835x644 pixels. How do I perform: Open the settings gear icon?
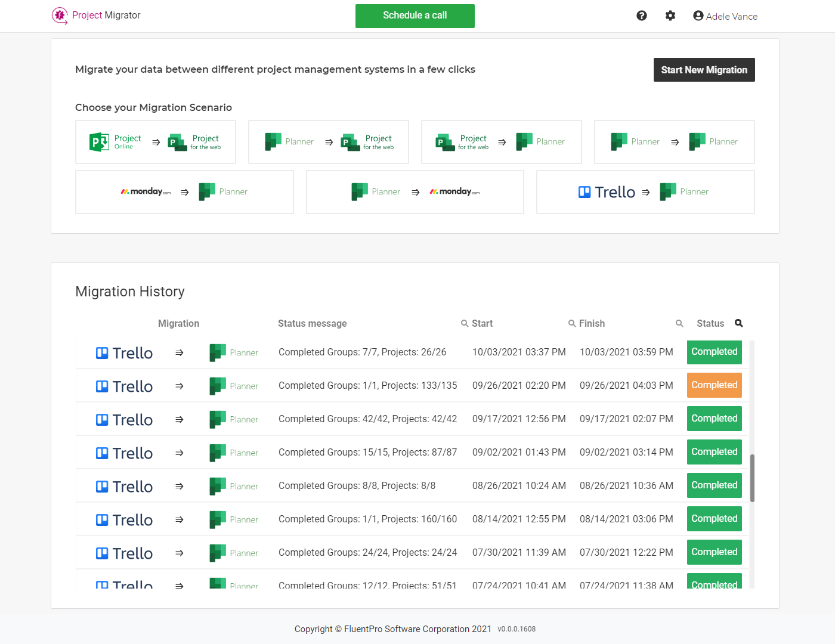pos(670,16)
